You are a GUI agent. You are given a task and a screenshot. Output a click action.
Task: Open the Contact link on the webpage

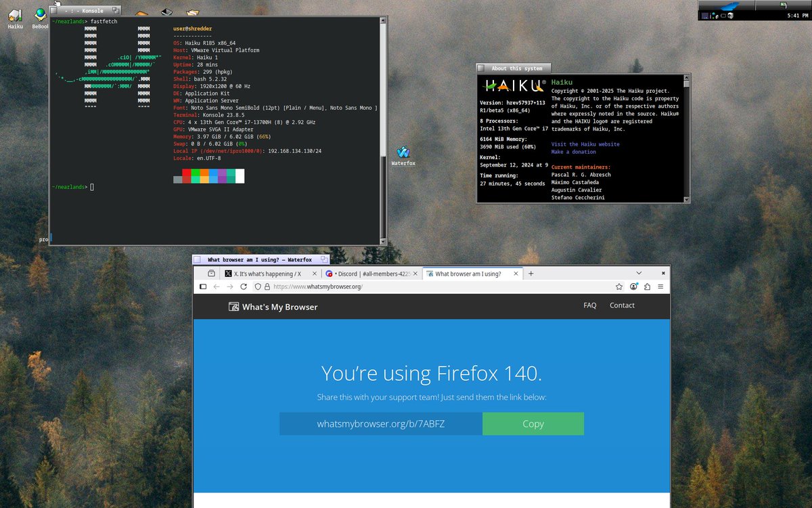(622, 305)
